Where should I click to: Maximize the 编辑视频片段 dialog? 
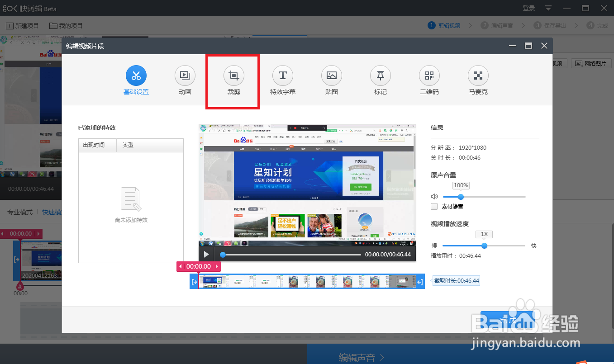[528, 46]
